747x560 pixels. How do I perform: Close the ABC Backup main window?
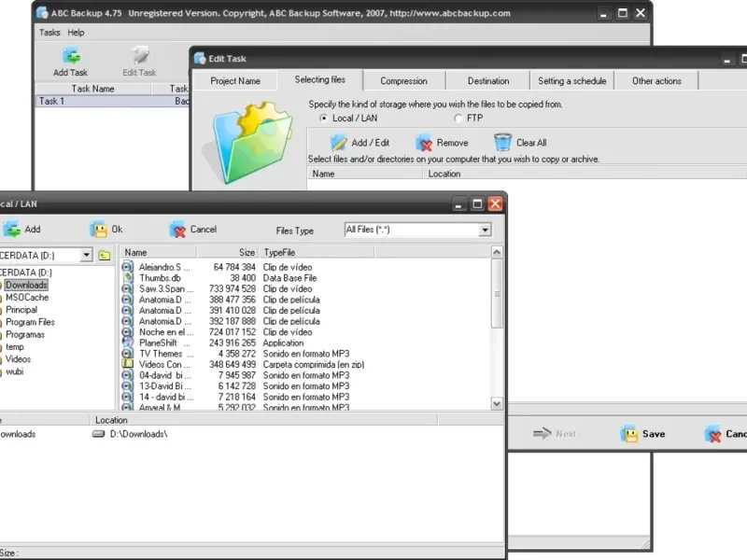tap(641, 13)
